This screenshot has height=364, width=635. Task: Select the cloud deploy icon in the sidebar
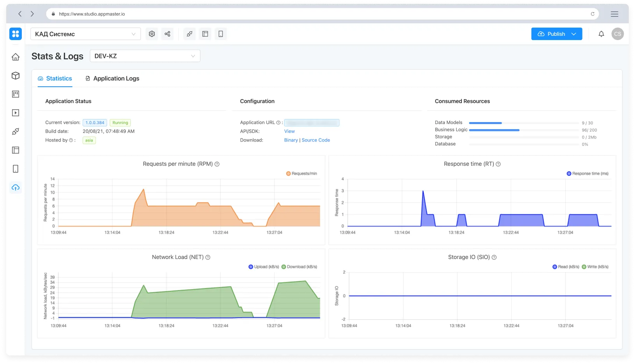coord(16,187)
